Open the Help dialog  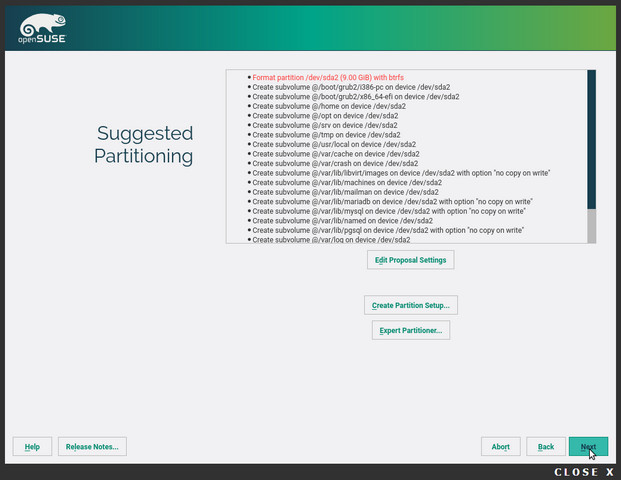(x=32, y=447)
